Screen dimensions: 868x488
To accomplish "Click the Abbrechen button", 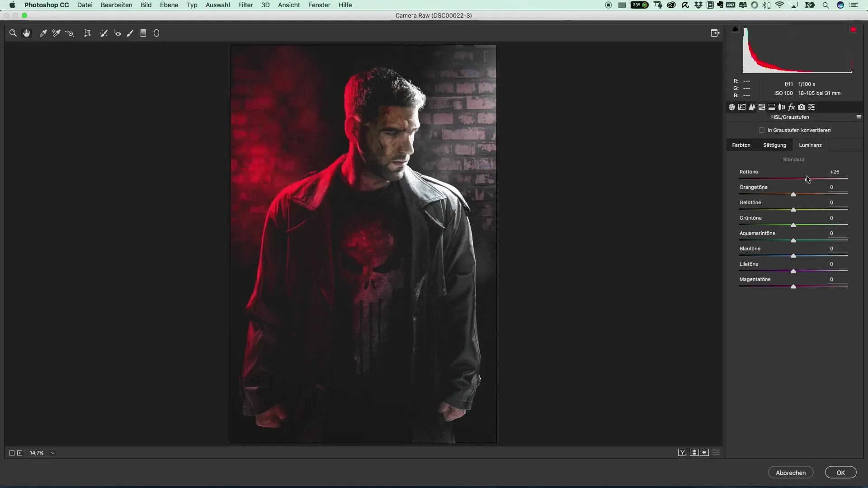I will point(791,473).
